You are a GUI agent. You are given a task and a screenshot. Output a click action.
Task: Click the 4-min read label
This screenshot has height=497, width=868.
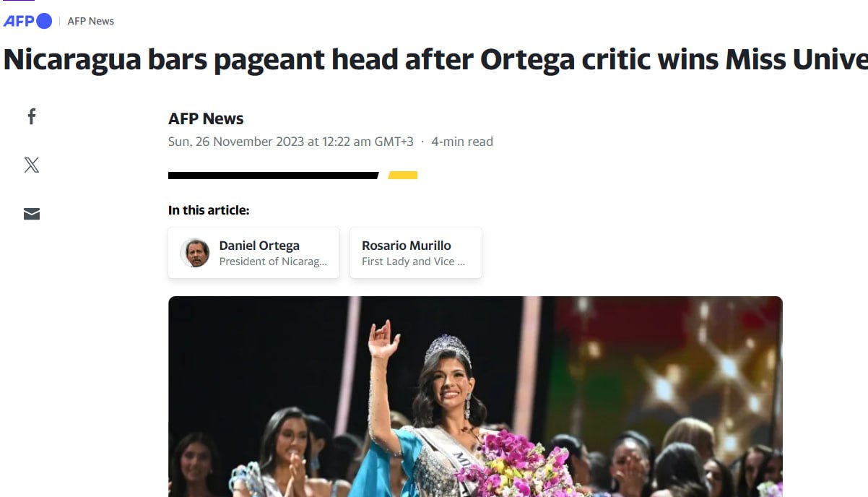click(462, 142)
